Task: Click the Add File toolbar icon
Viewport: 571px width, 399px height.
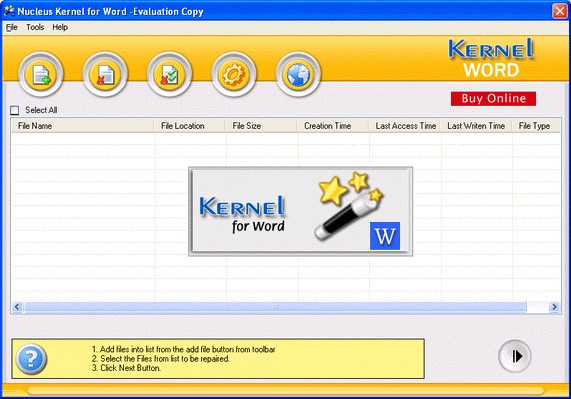Action: click(40, 74)
